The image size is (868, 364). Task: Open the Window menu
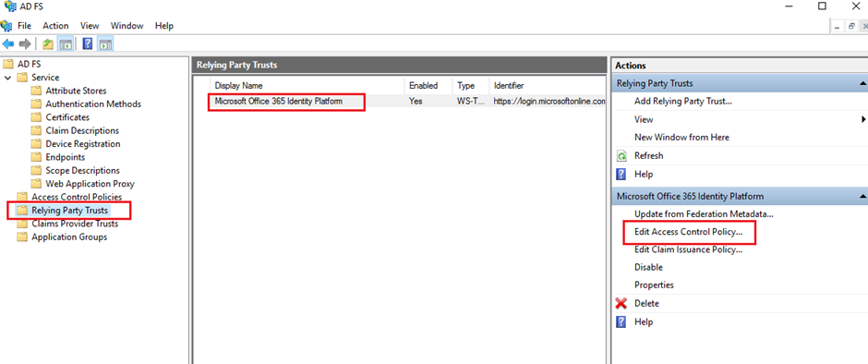(127, 26)
